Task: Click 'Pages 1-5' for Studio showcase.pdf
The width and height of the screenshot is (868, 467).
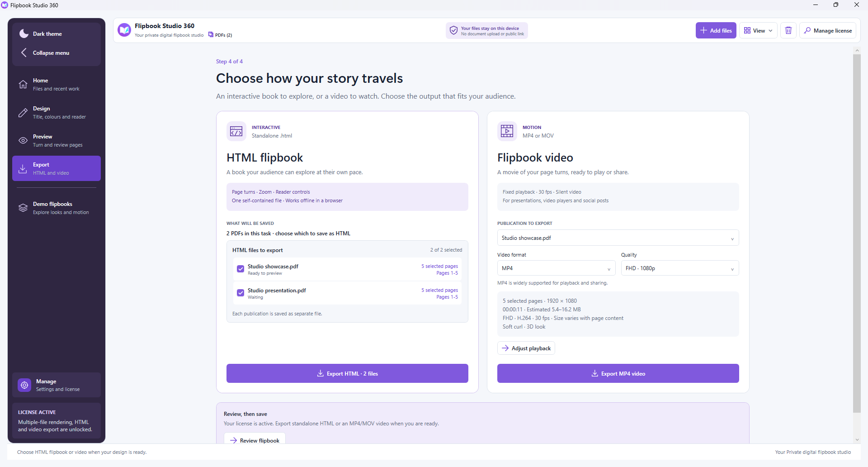Action: [x=447, y=273]
